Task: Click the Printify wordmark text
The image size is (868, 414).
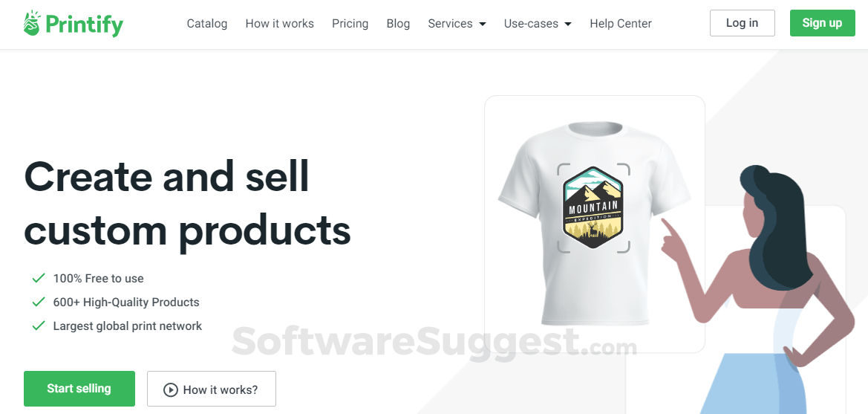Action: point(85,25)
